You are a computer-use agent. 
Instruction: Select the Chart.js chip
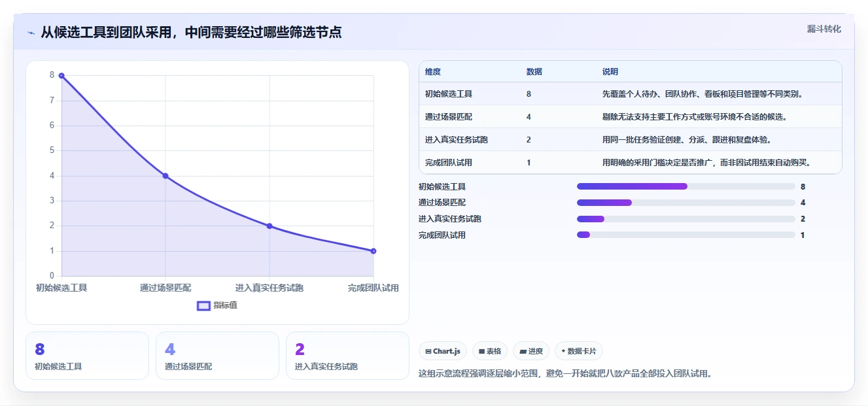(443, 351)
